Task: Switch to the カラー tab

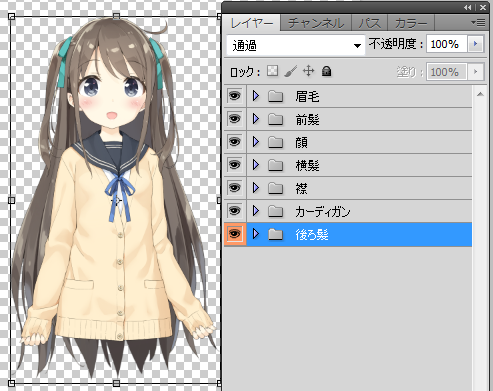Action: coord(411,23)
